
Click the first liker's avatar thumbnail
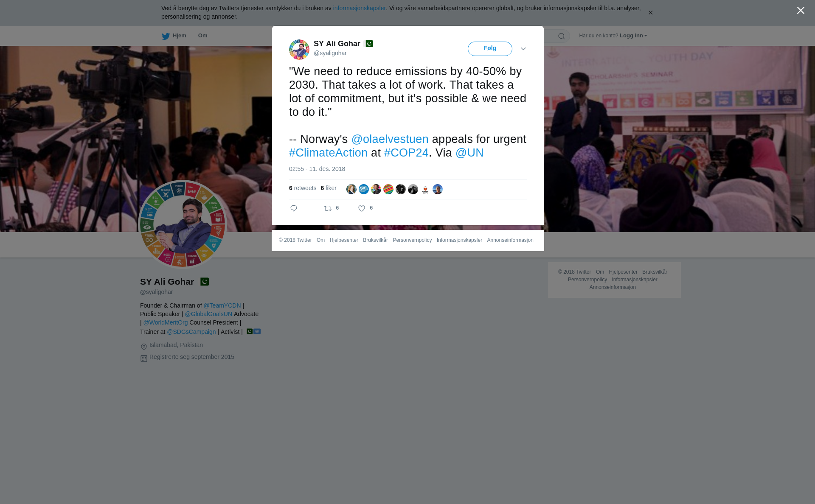point(351,189)
